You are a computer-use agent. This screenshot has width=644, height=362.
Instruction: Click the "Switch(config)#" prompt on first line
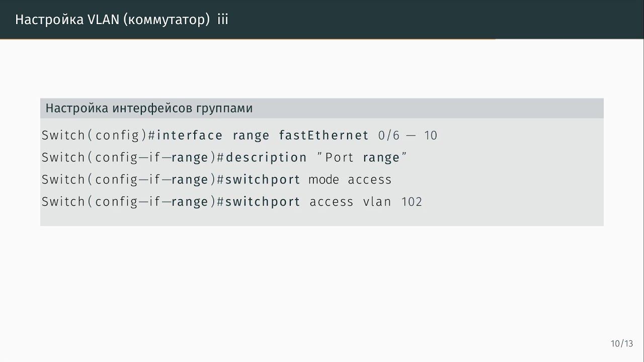click(x=99, y=135)
